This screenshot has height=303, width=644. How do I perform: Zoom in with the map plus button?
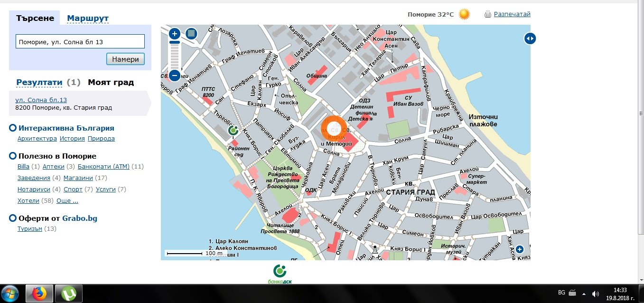coord(175,34)
